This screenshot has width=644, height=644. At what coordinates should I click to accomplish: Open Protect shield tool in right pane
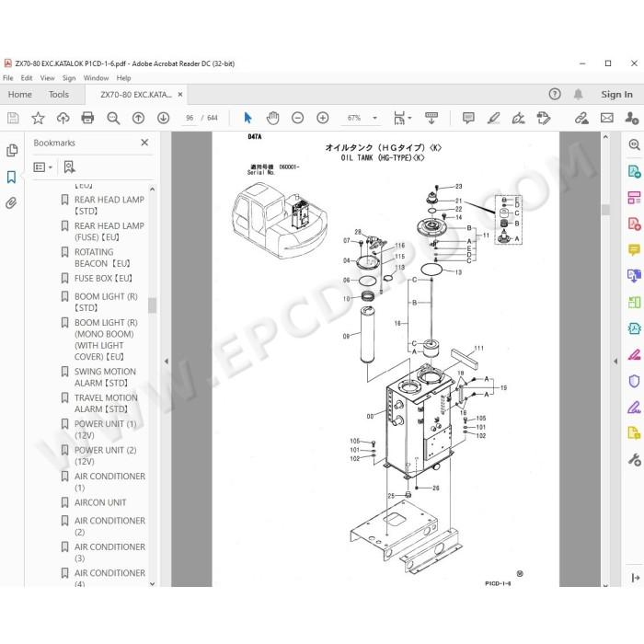pyautogui.click(x=634, y=381)
